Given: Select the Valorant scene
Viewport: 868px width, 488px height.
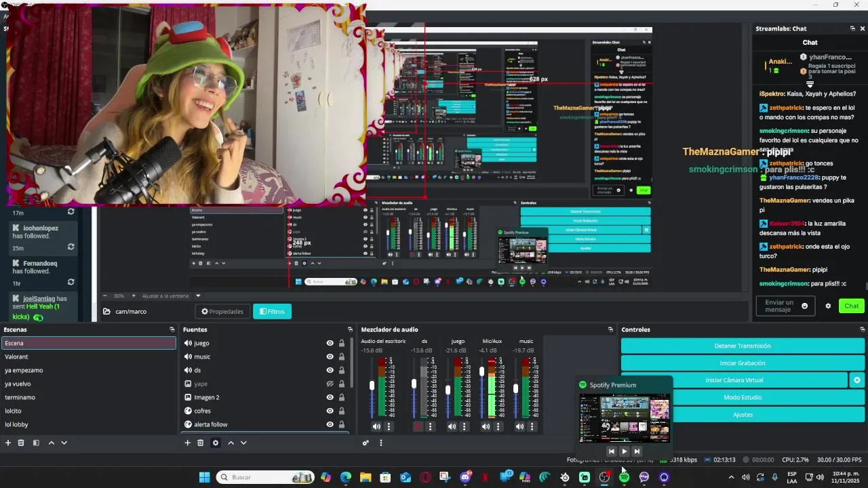Looking at the screenshot, I should point(89,357).
